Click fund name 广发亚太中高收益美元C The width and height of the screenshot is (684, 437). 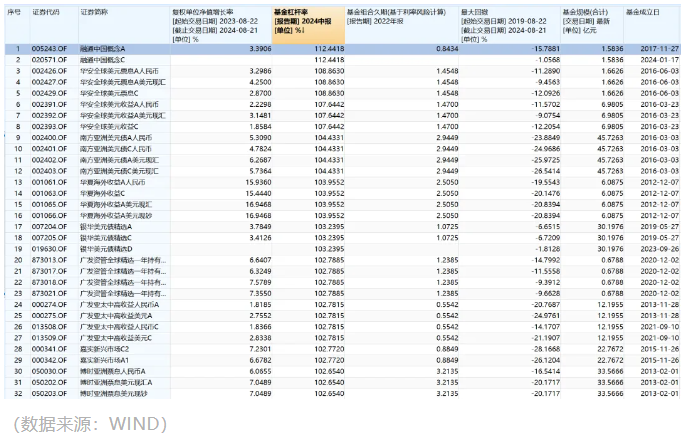coord(116,338)
